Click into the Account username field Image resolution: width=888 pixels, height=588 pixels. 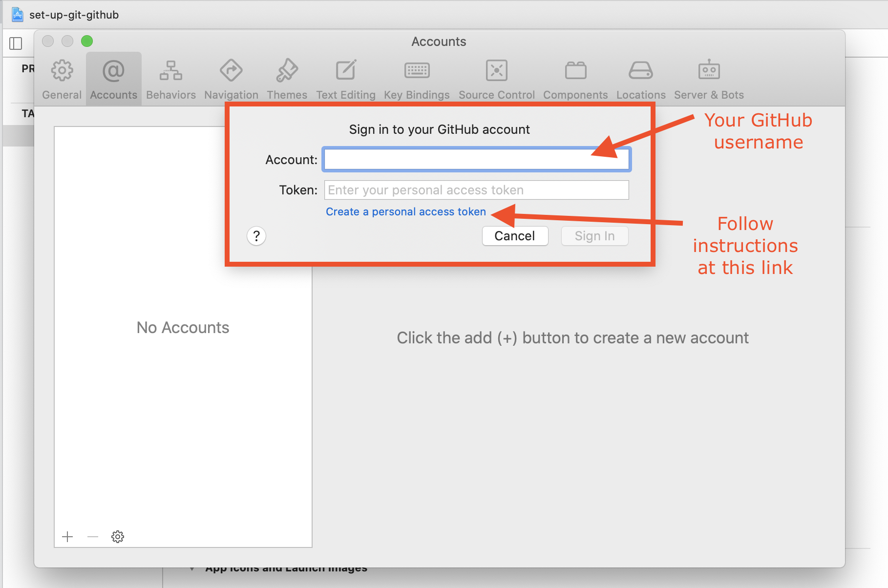click(x=477, y=159)
